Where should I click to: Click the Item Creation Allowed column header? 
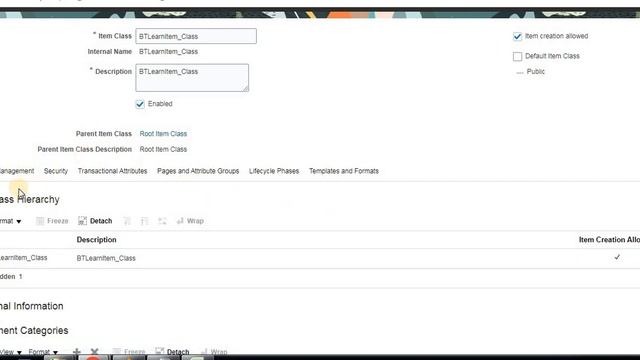609,240
